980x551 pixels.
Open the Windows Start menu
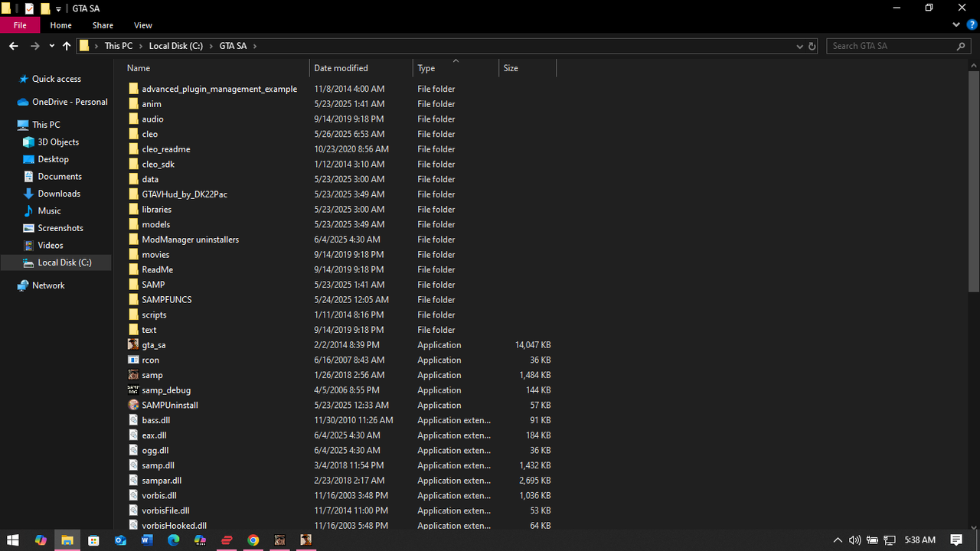[14, 540]
